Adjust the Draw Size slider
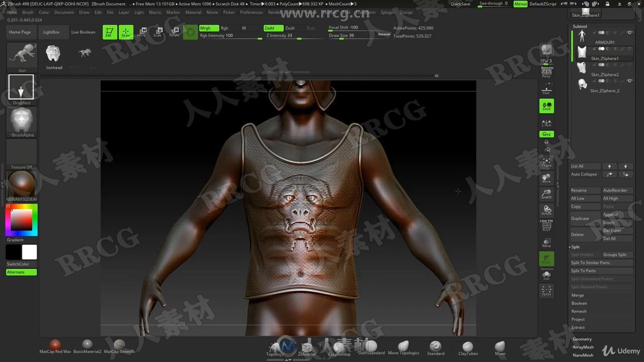The height and width of the screenshot is (362, 644). coord(352,36)
